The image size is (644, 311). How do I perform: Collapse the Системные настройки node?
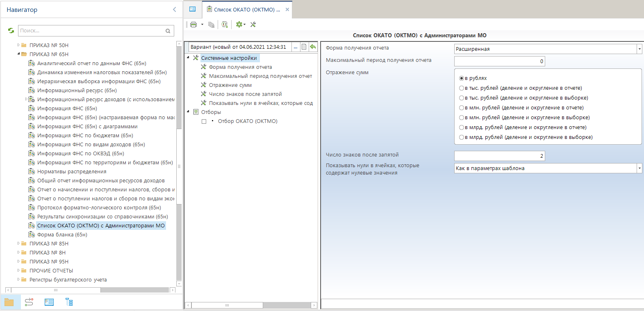(188, 58)
